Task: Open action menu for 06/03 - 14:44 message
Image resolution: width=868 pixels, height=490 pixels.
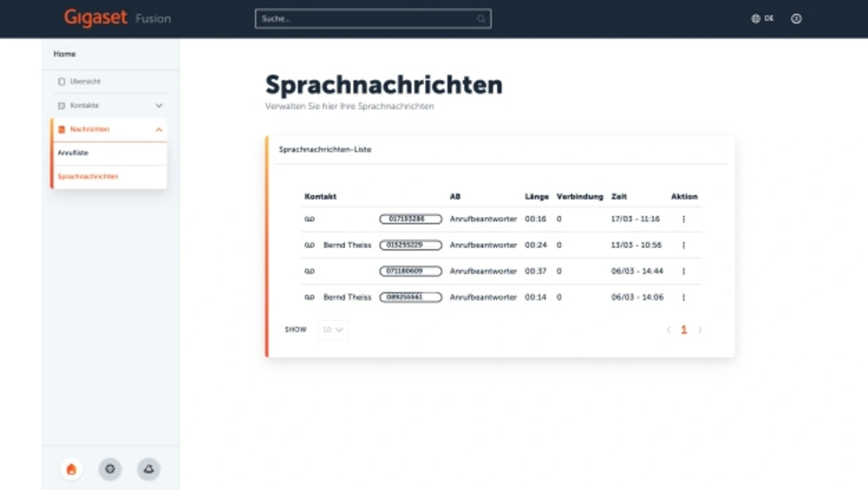Action: (x=684, y=271)
